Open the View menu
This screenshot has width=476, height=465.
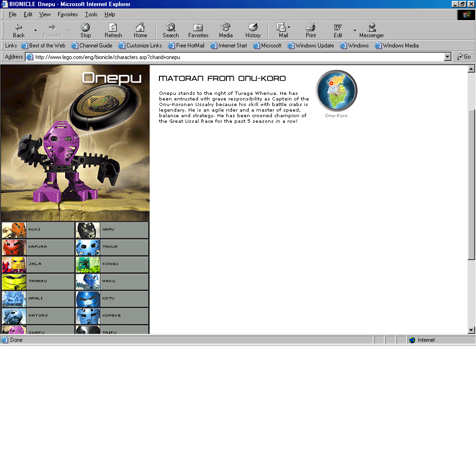[45, 14]
